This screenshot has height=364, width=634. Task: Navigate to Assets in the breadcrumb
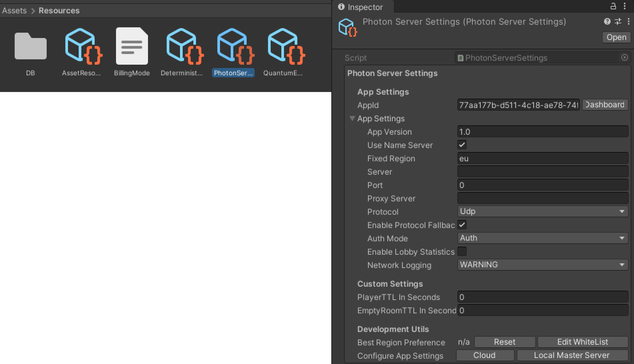tap(14, 11)
